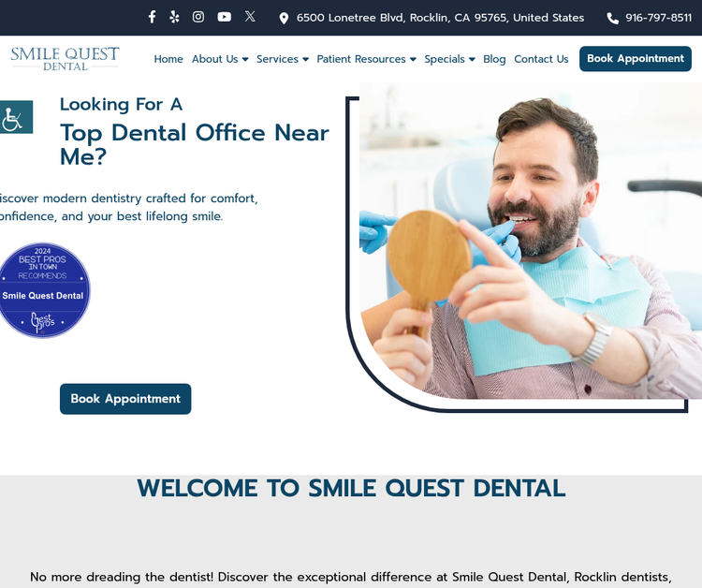The width and height of the screenshot is (702, 588).
Task: Open the Patient Resources menu item
Action: (x=361, y=59)
